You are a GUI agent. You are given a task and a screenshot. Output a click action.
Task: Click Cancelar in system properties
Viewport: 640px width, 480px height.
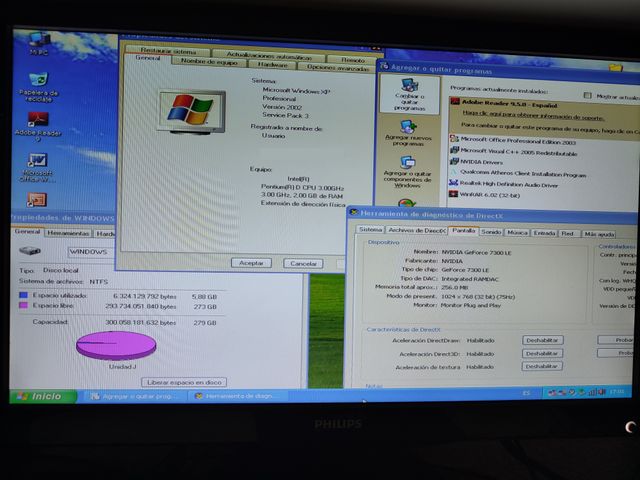[303, 264]
